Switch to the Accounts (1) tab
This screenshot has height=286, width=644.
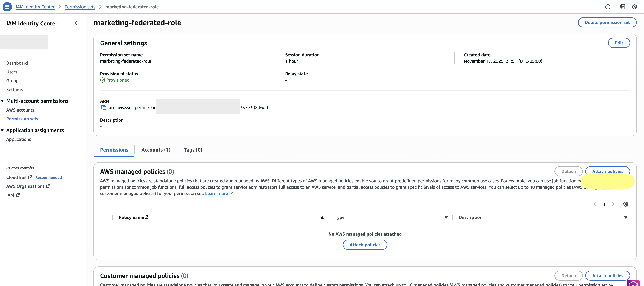coord(156,150)
